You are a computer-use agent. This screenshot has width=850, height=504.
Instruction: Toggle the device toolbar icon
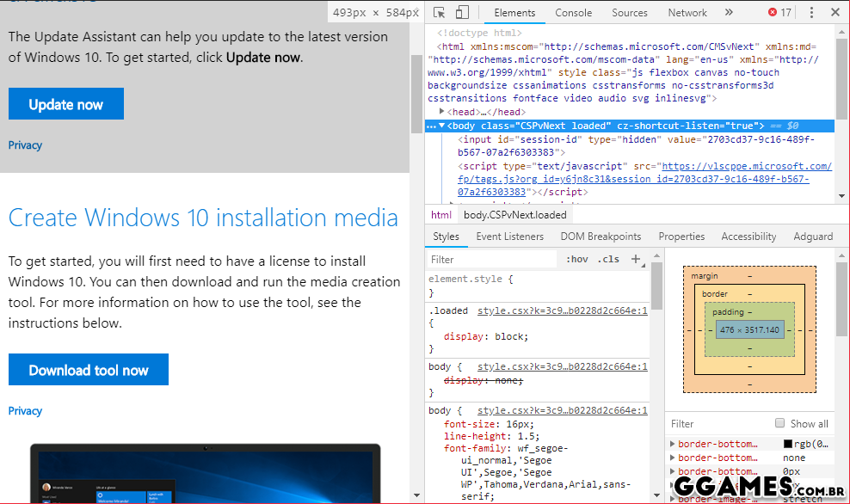tap(462, 13)
